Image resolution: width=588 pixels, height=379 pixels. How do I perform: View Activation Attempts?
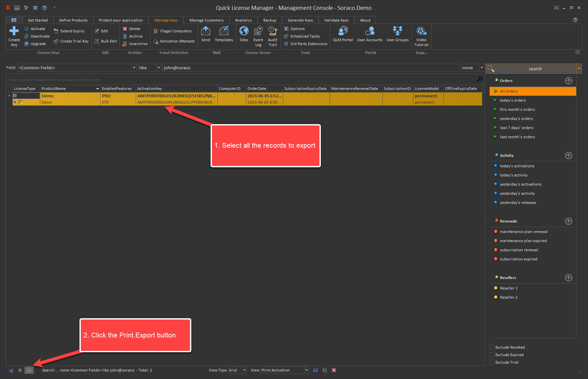(x=174, y=41)
